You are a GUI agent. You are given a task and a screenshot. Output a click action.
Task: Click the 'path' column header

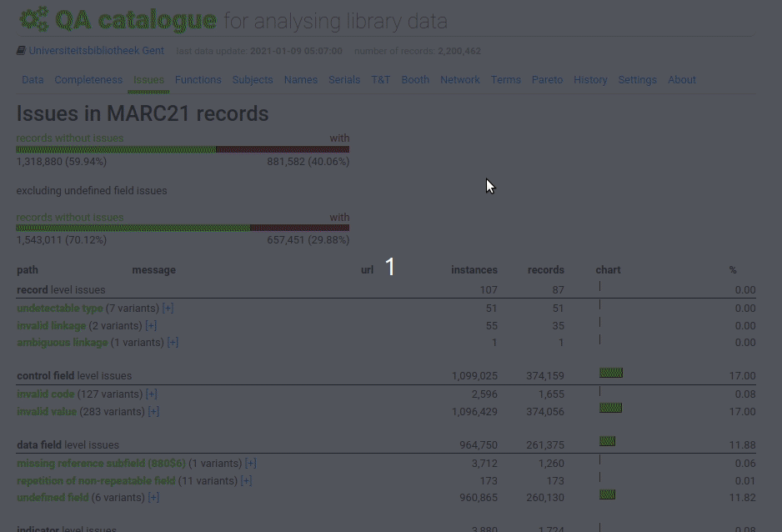[28, 269]
